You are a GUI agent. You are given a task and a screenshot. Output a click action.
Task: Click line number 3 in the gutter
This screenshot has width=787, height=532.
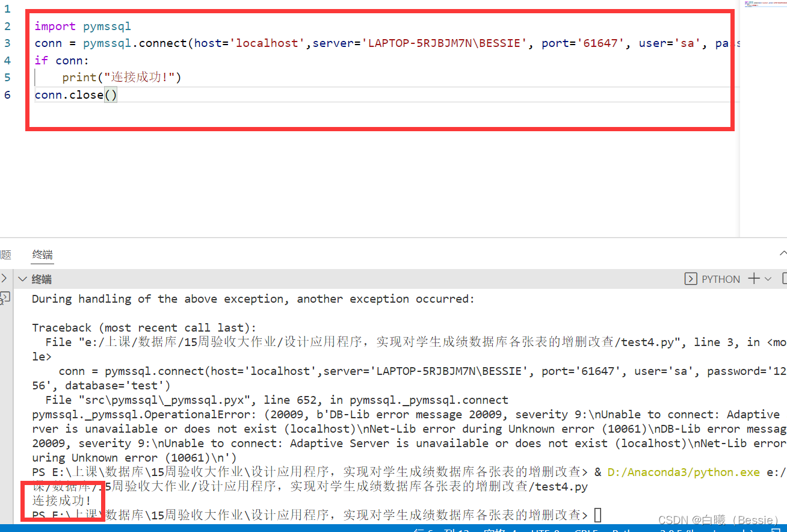pyautogui.click(x=7, y=43)
